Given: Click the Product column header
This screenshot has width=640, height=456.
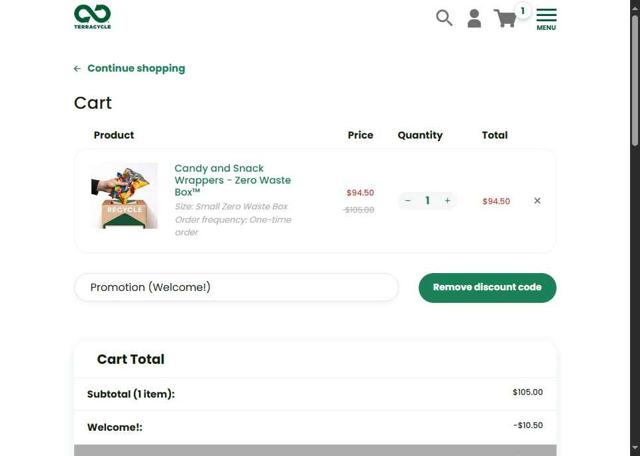Looking at the screenshot, I should click(114, 135).
